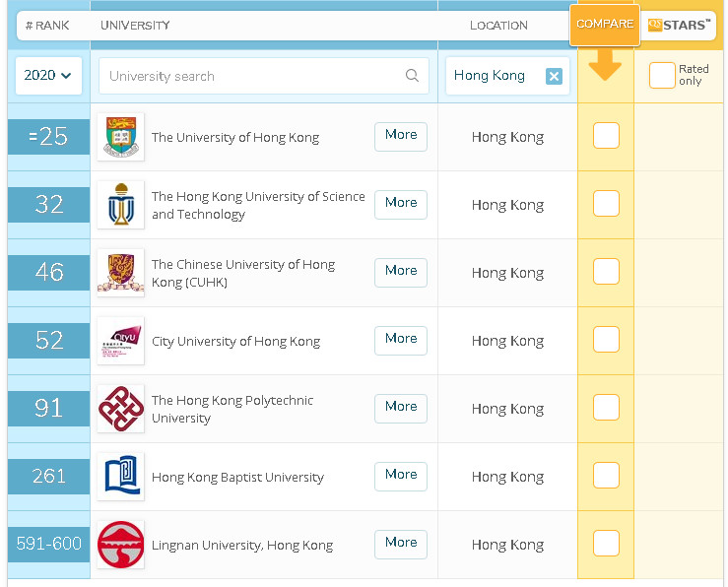
Task: Click rank value 32
Action: coord(48,204)
